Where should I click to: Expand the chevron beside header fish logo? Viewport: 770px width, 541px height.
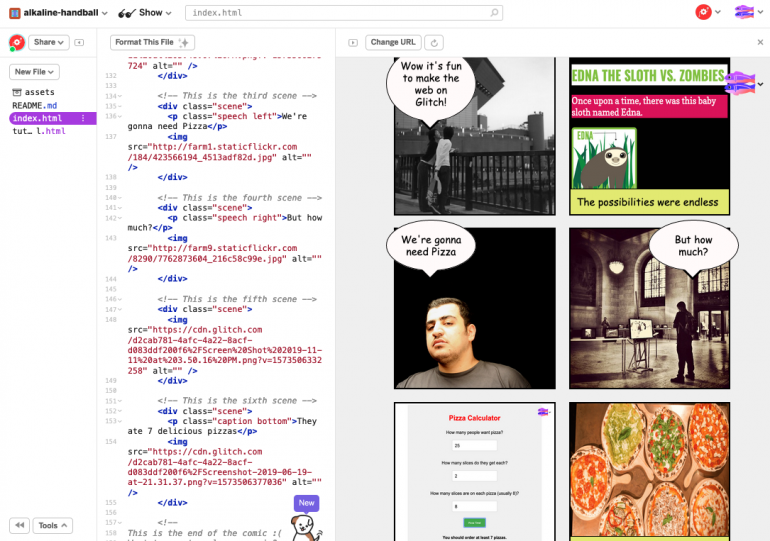(x=760, y=12)
